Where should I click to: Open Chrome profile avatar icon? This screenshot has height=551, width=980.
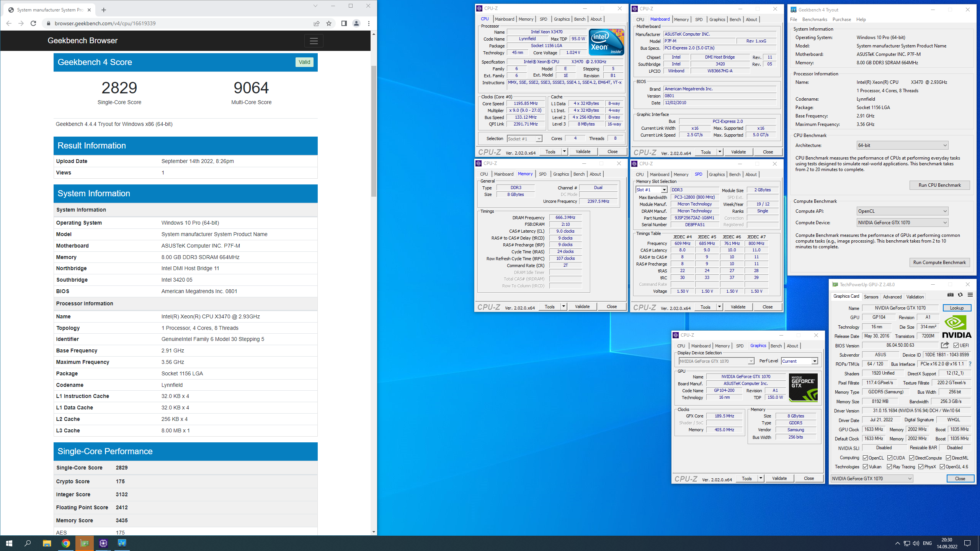click(x=356, y=23)
